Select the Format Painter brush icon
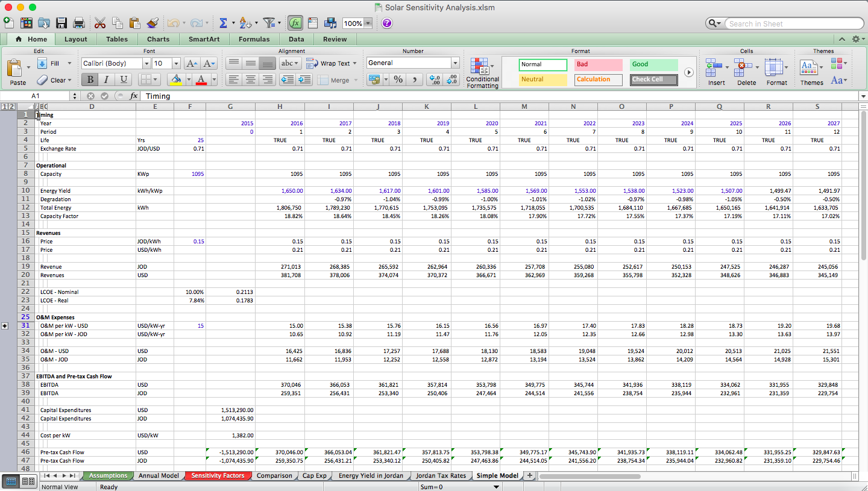 pos(153,23)
